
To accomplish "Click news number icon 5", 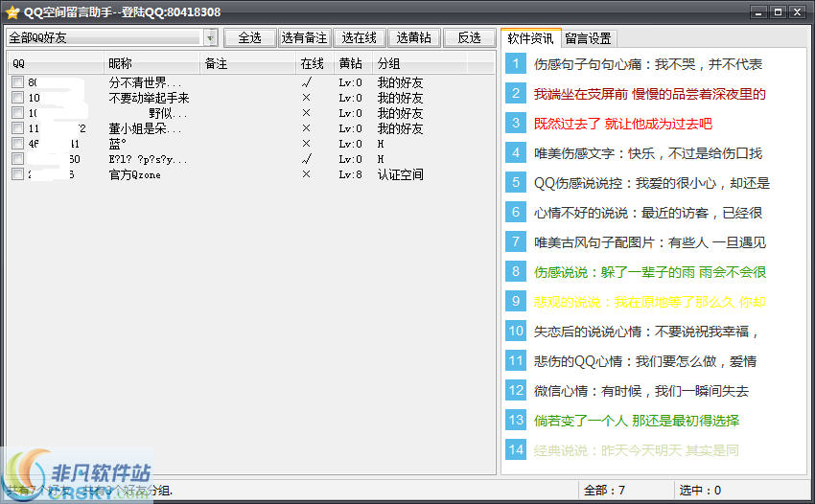I will tap(516, 182).
